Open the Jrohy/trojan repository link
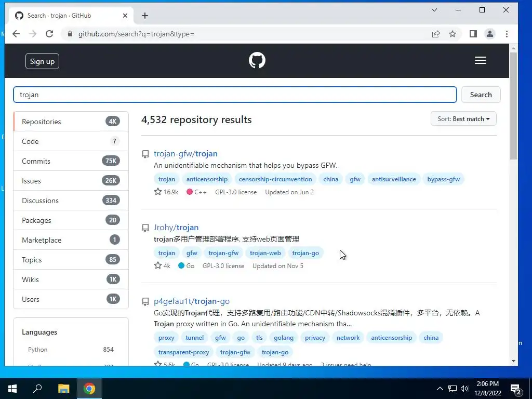 (x=176, y=228)
